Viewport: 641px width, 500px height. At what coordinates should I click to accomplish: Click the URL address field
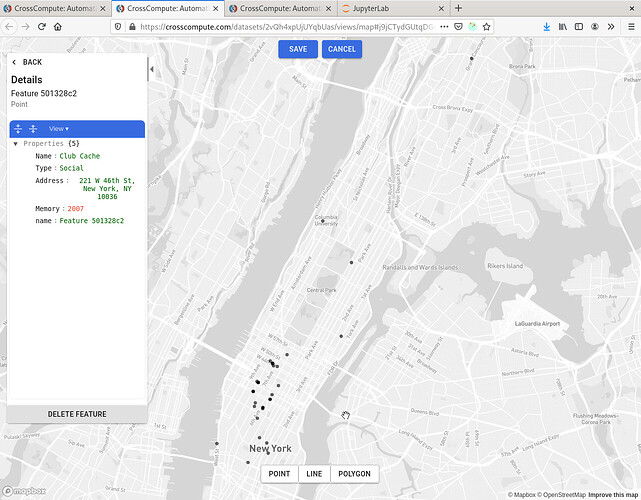pyautogui.click(x=286, y=27)
